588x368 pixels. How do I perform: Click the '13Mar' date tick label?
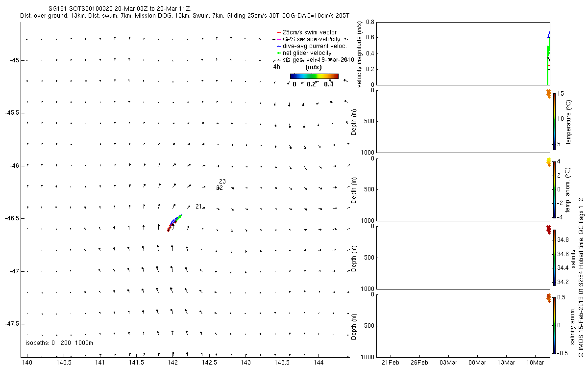pyautogui.click(x=506, y=362)
